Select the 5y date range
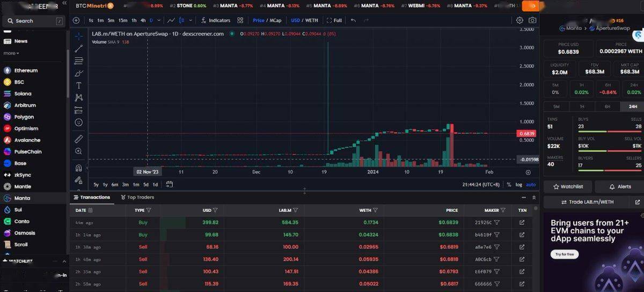Image resolution: width=644 pixels, height=292 pixels. click(96, 185)
